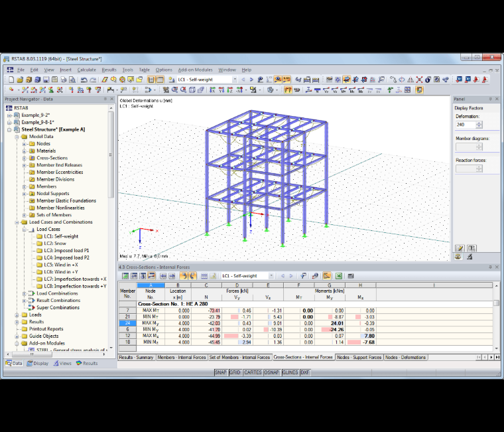
Task: Click the red X delete tool icon
Action: 419,80
